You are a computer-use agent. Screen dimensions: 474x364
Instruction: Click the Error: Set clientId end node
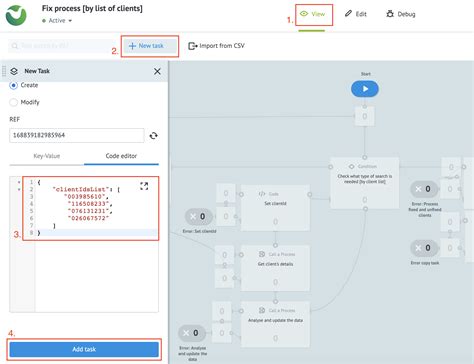(x=199, y=217)
